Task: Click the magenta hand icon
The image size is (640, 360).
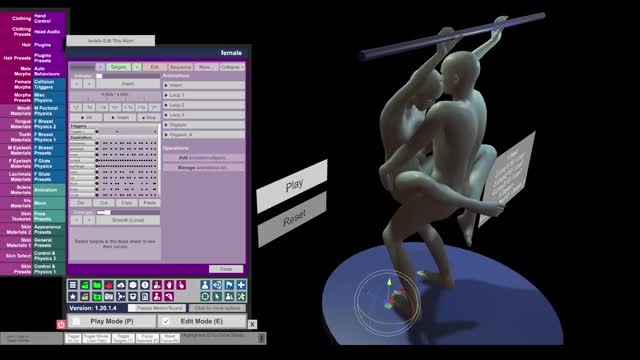Action: (169, 285)
